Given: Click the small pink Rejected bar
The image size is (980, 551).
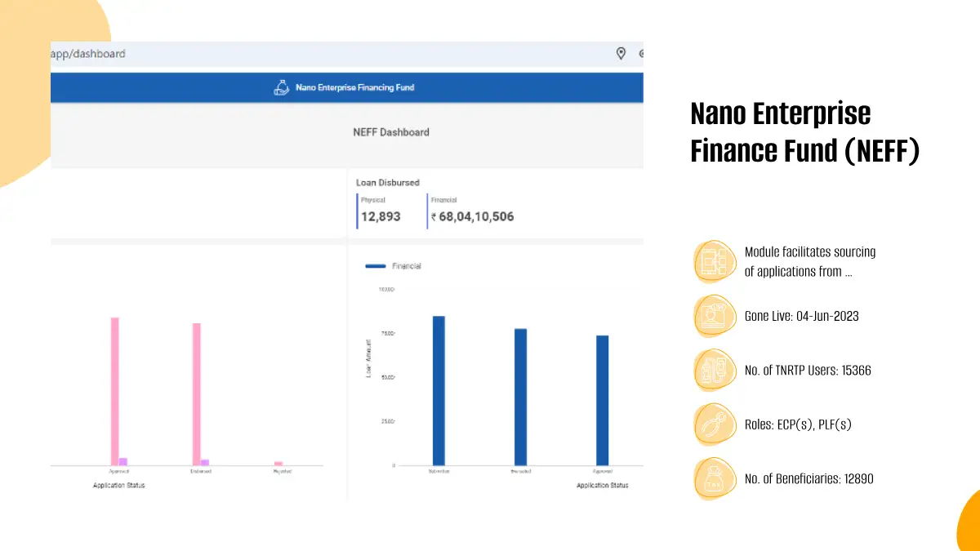Looking at the screenshot, I should [x=278, y=464].
